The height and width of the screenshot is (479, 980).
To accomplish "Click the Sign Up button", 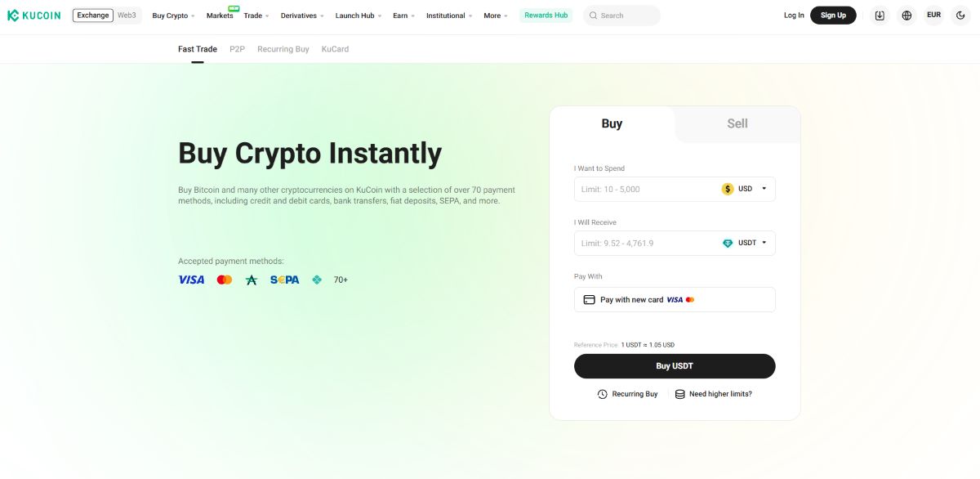I will (x=833, y=16).
